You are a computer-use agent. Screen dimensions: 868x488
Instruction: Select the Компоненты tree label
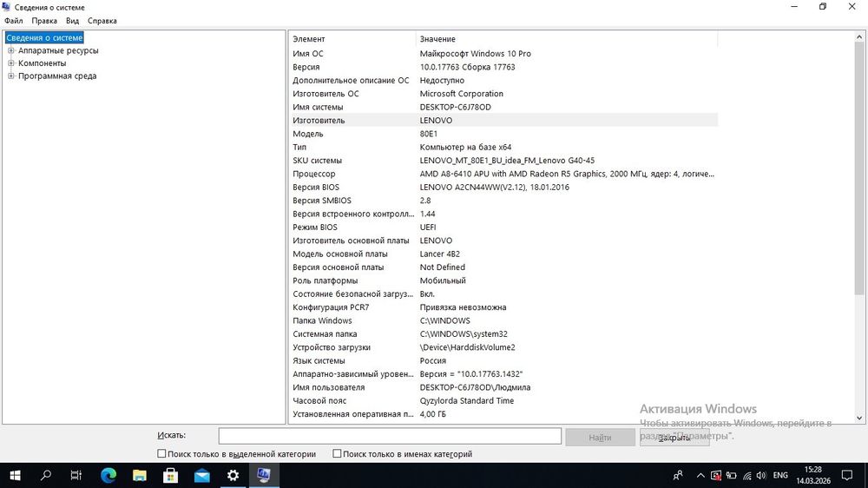click(42, 63)
